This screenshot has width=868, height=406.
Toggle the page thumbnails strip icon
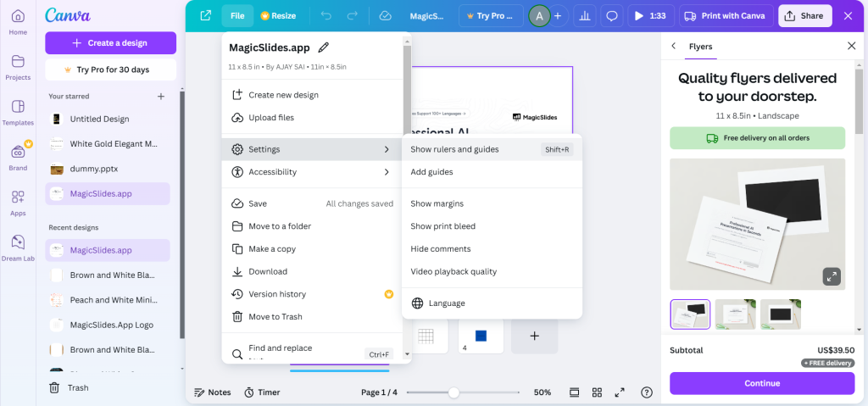(575, 392)
